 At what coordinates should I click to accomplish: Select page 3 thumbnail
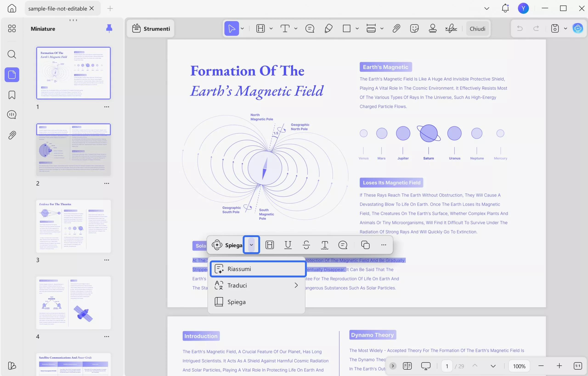pos(73,226)
